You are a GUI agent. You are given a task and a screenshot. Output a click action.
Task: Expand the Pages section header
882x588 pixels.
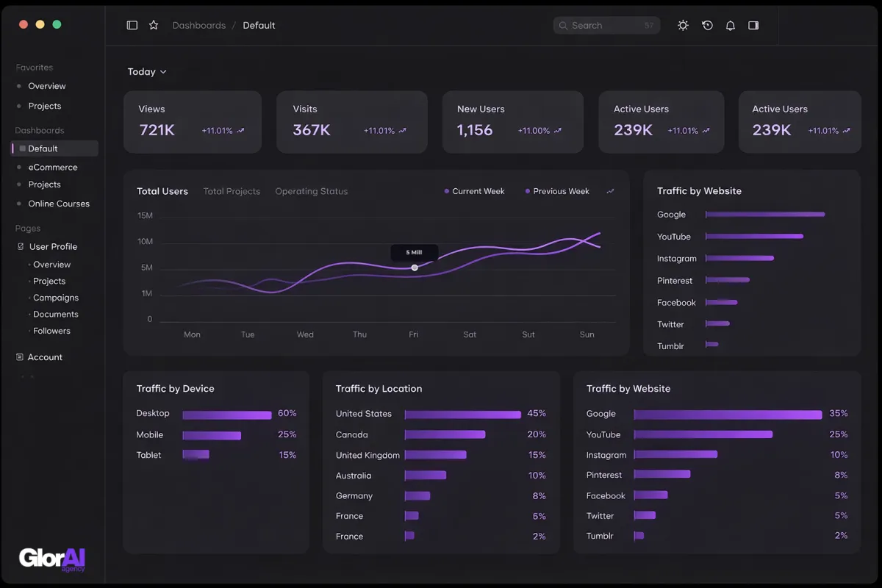pyautogui.click(x=27, y=229)
